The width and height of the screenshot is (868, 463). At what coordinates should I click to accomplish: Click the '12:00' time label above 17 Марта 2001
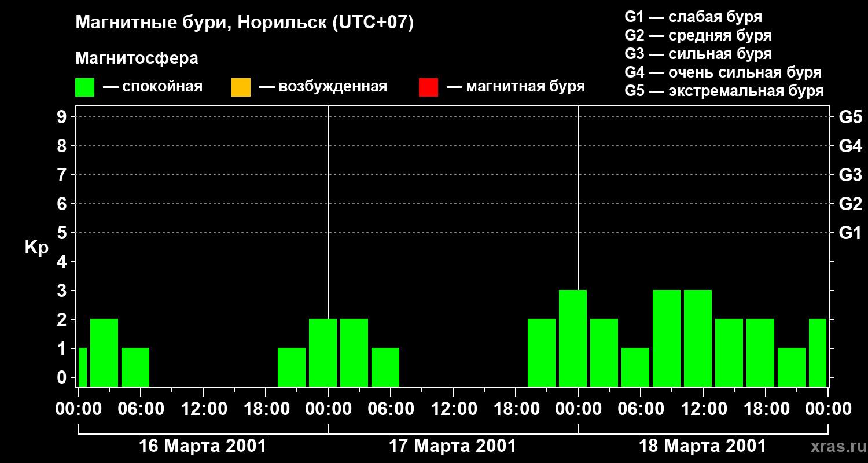click(x=453, y=409)
